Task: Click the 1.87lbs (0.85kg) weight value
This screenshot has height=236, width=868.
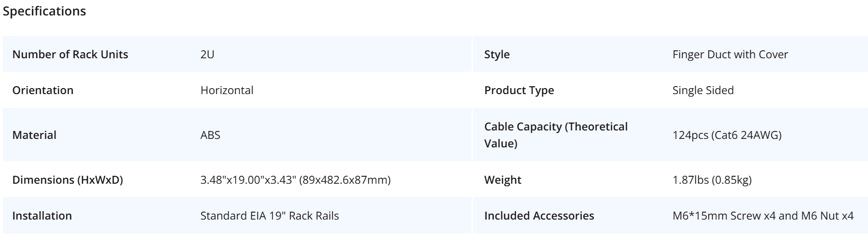Action: [x=712, y=180]
